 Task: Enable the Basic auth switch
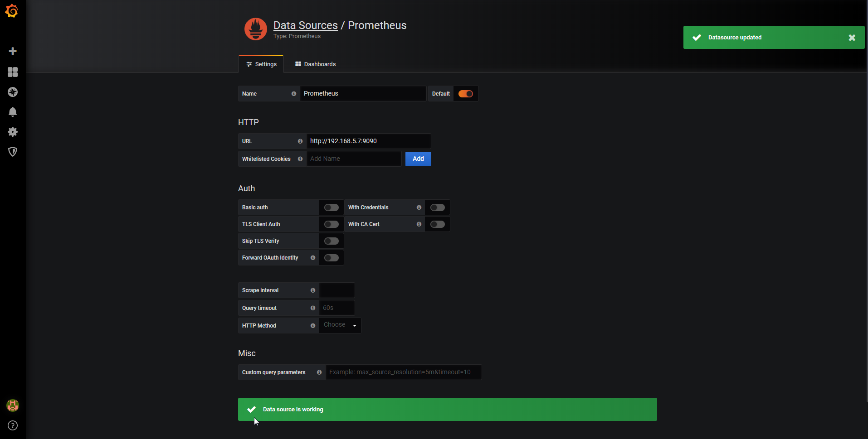(332, 207)
